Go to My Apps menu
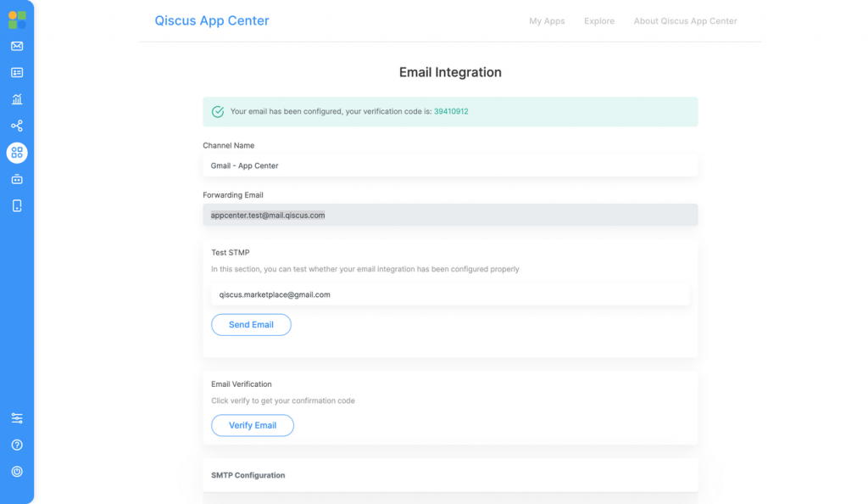Viewport: 868px width, 504px height. tap(547, 21)
